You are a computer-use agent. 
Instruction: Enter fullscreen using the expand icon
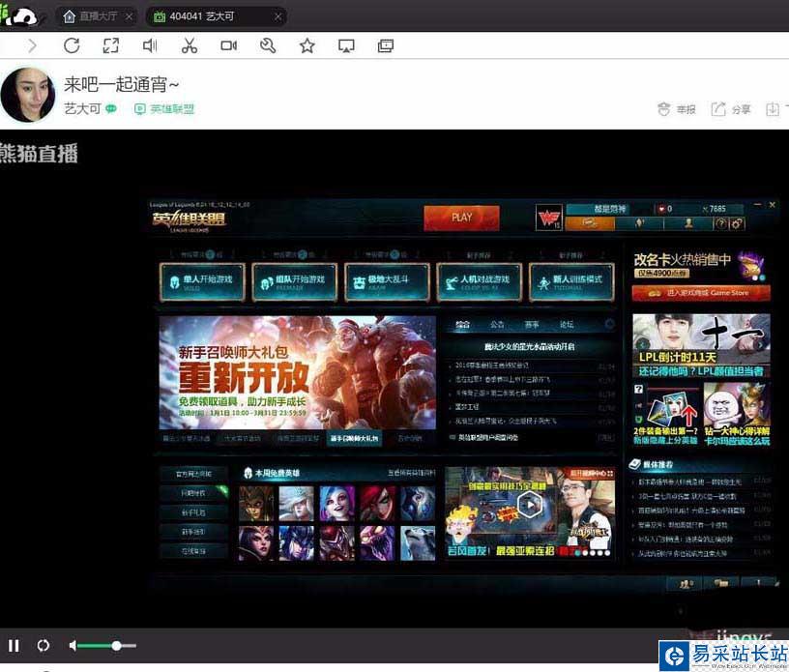110,45
